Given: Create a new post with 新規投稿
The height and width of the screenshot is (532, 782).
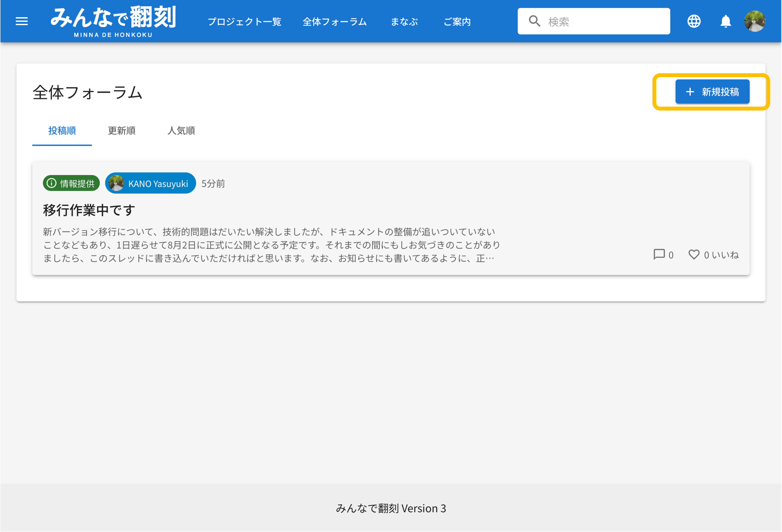Looking at the screenshot, I should coord(712,92).
